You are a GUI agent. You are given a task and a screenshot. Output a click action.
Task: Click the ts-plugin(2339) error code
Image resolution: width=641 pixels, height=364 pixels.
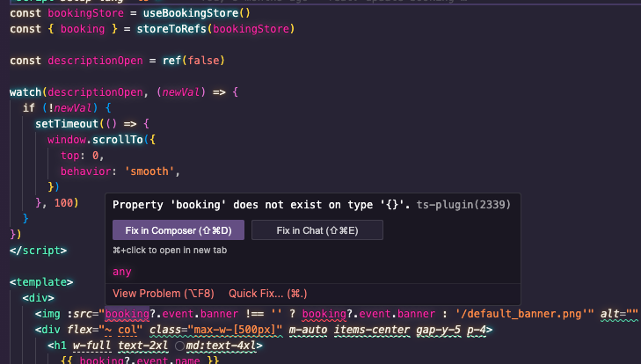[463, 205]
